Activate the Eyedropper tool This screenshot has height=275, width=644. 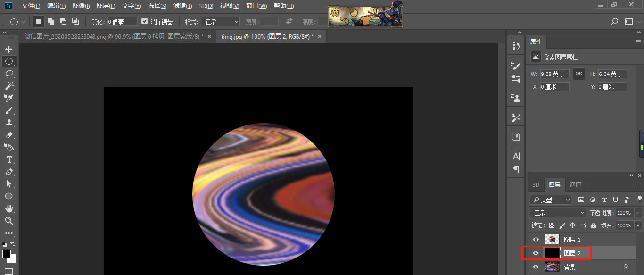pos(9,98)
